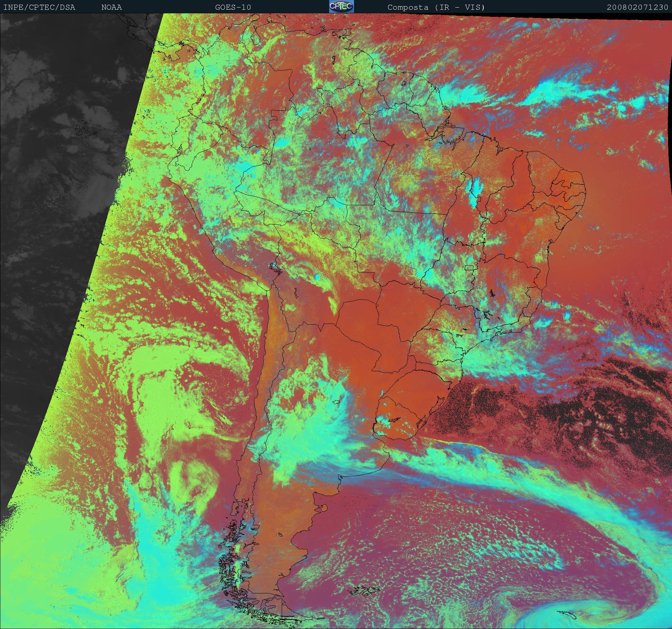This screenshot has height=629, width=672.
Task: Click the yellow-green vortex off the Chilean coast
Action: pyautogui.click(x=190, y=478)
